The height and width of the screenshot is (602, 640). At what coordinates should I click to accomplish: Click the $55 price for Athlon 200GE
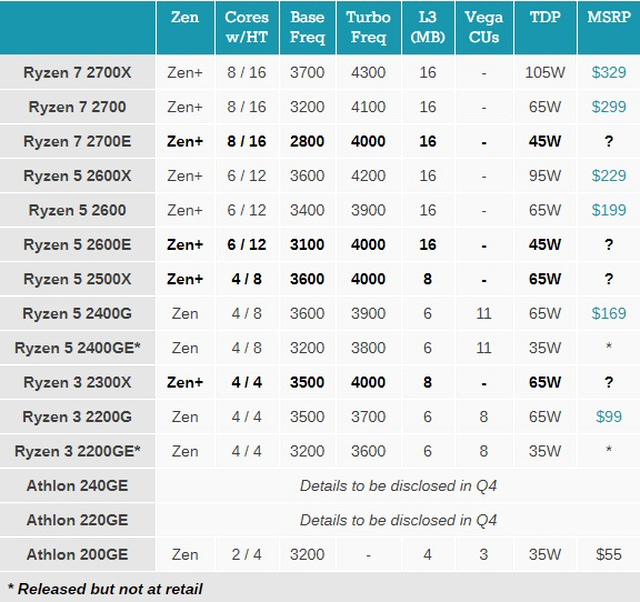(609, 555)
